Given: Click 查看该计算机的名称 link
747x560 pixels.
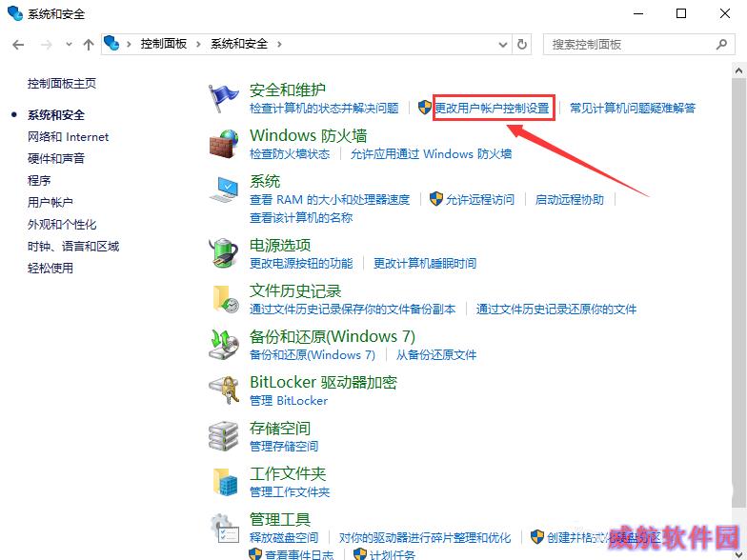Looking at the screenshot, I should (x=301, y=217).
